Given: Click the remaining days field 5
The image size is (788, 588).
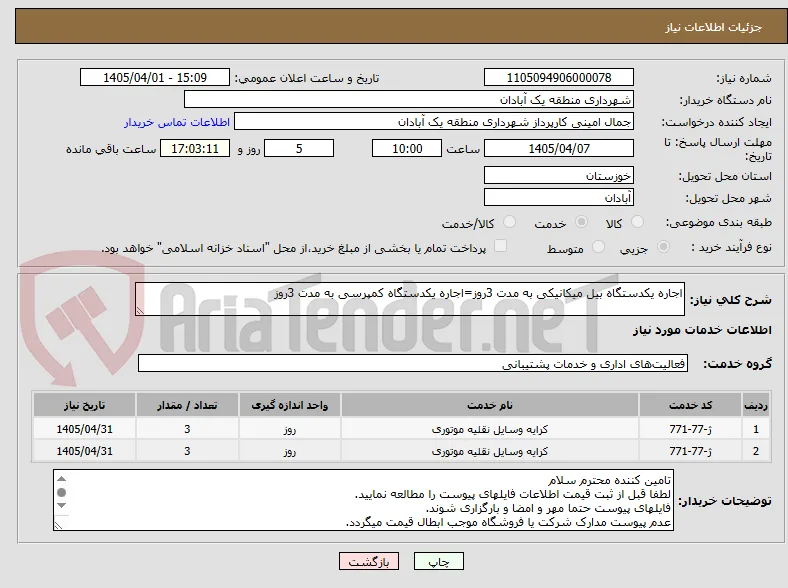Looking at the screenshot, I should [299, 148].
